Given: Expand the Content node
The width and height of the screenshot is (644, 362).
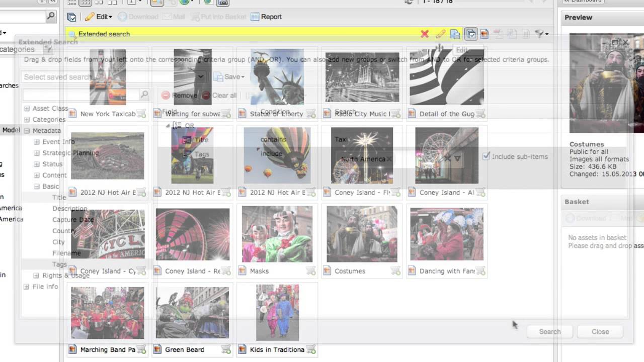Looking at the screenshot, I should click(x=37, y=175).
